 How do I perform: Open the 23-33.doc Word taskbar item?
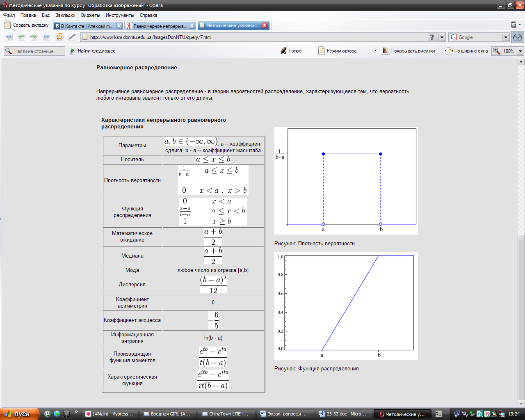(x=343, y=414)
